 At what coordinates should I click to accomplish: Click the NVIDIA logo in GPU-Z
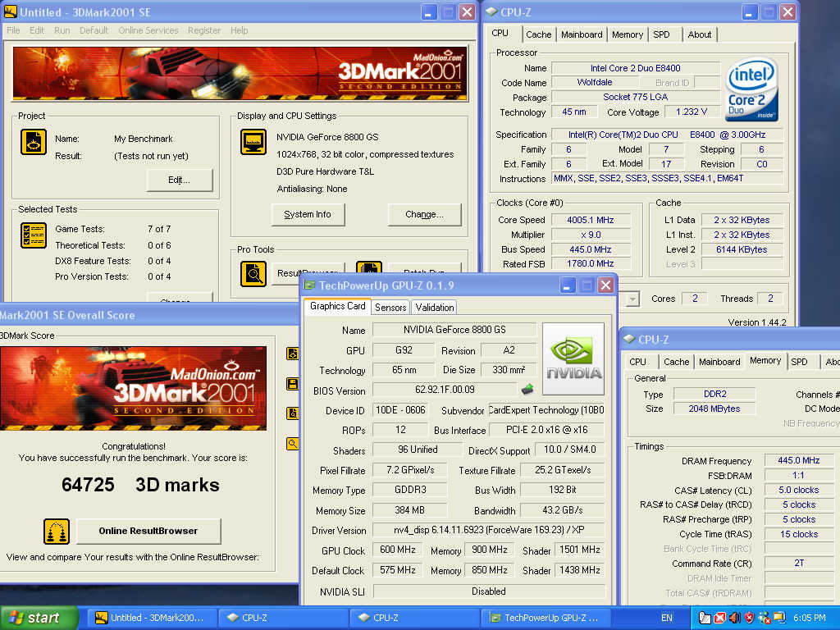pyautogui.click(x=573, y=358)
